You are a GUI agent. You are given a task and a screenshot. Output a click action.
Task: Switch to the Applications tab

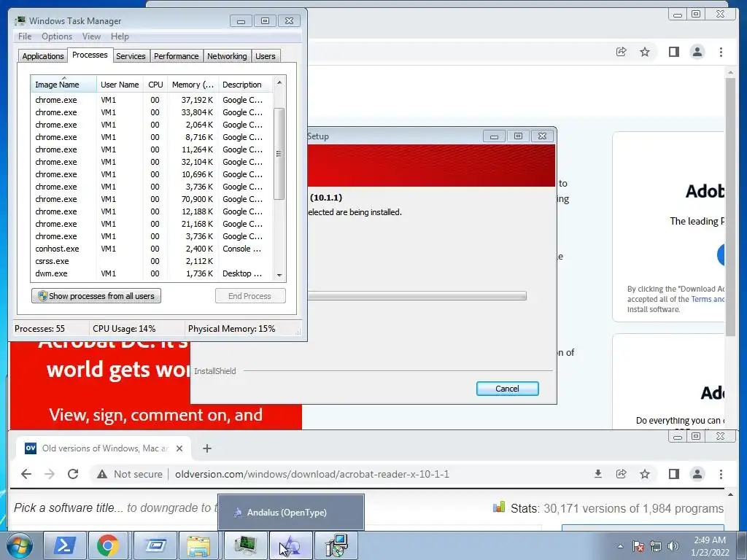coord(43,56)
